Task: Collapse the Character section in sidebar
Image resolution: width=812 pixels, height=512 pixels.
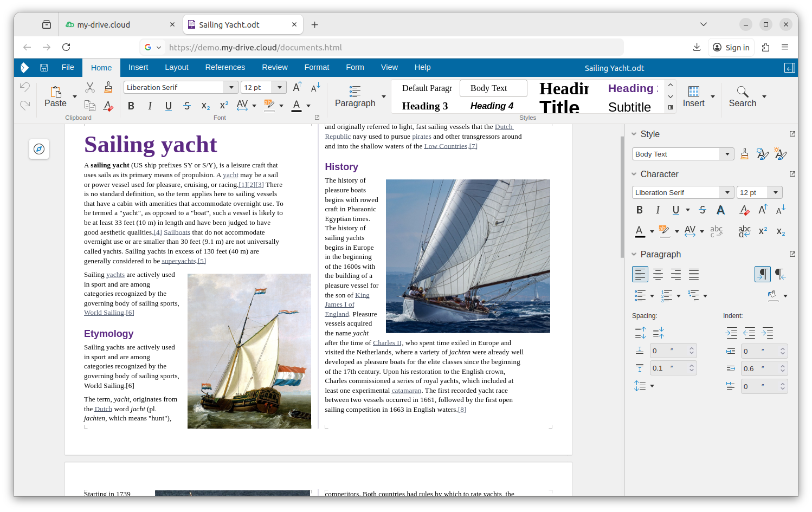Action: 634,174
